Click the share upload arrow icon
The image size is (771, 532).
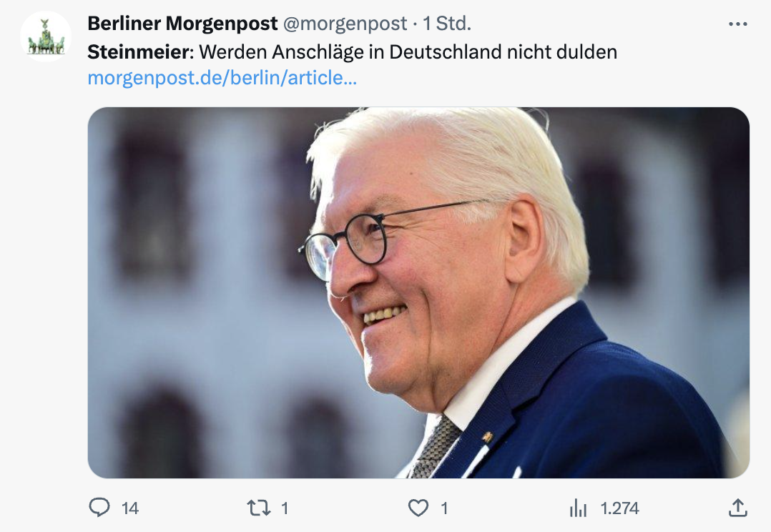tap(738, 508)
